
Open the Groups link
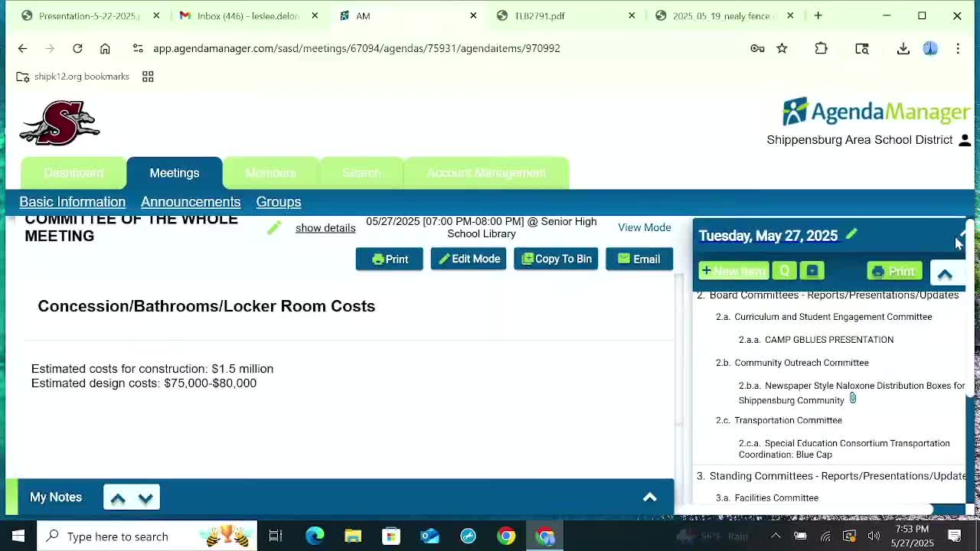tap(279, 202)
